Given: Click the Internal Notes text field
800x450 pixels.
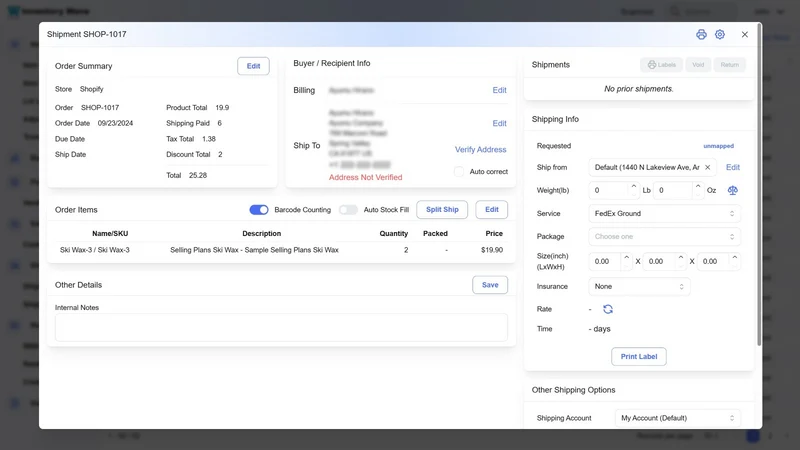Looking at the screenshot, I should (x=281, y=328).
